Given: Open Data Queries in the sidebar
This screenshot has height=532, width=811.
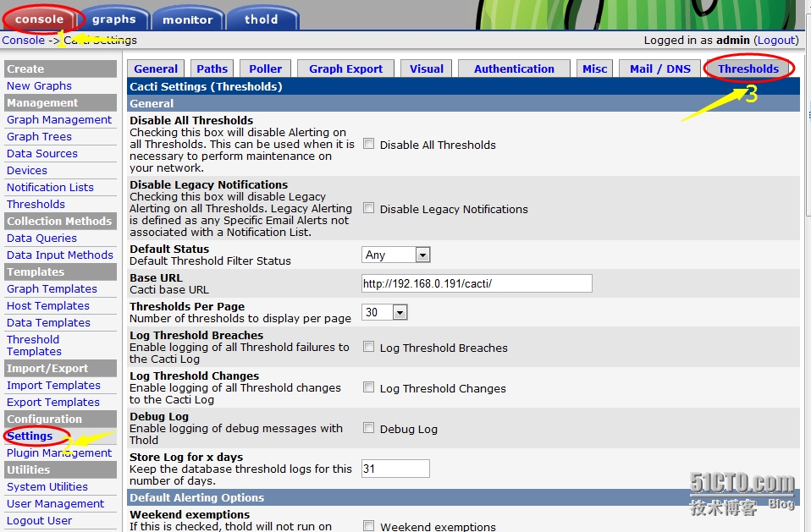Looking at the screenshot, I should tap(41, 239).
